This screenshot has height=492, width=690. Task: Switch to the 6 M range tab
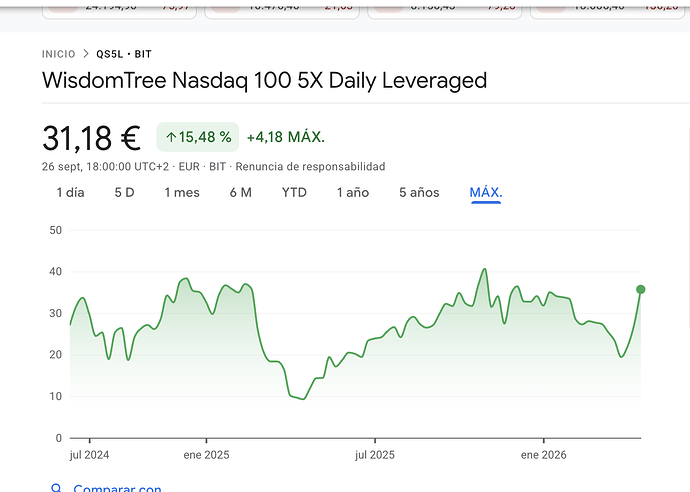pos(241,192)
